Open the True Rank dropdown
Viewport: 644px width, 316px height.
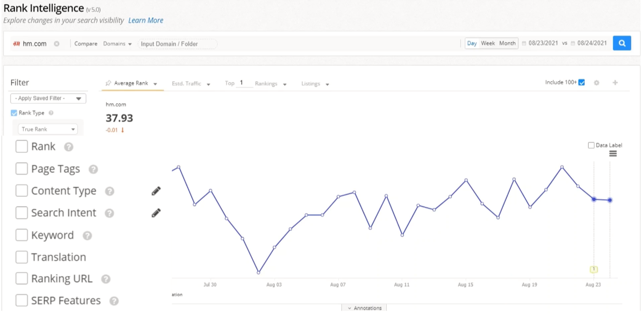coord(47,129)
